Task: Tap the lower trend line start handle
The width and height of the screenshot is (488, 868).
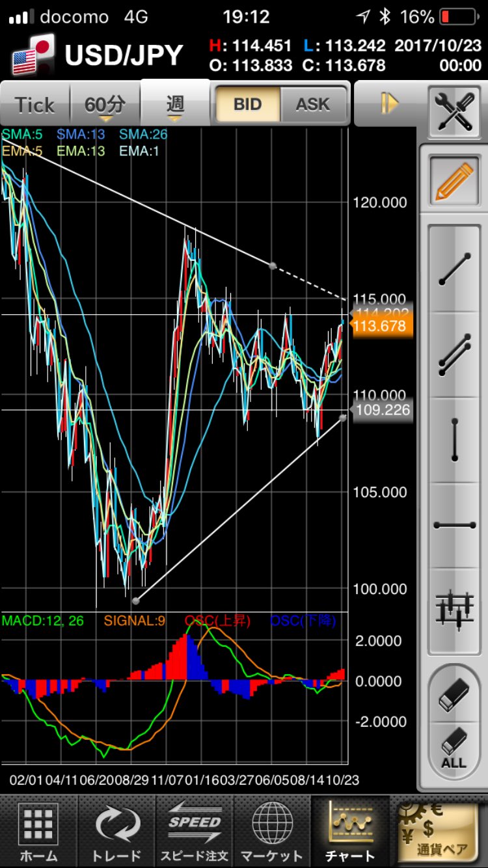Action: [135, 601]
